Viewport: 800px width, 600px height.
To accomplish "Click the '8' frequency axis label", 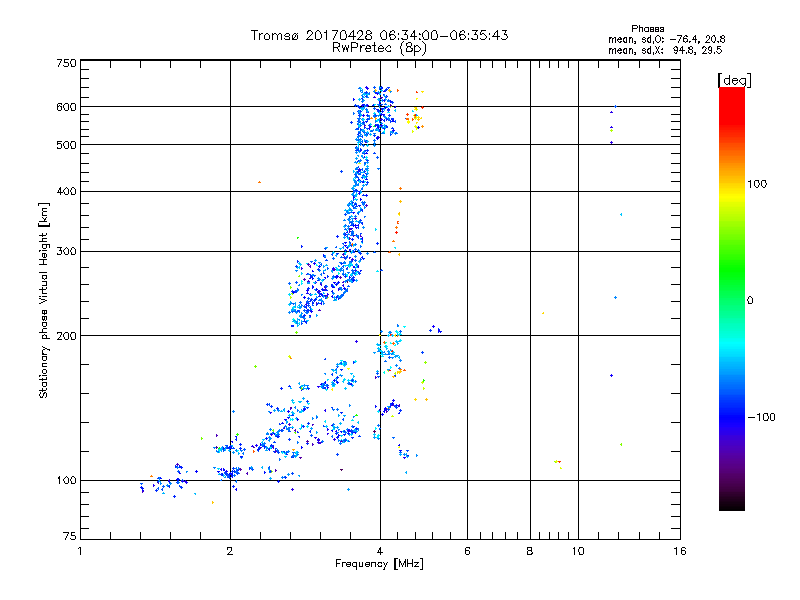I will click(530, 551).
